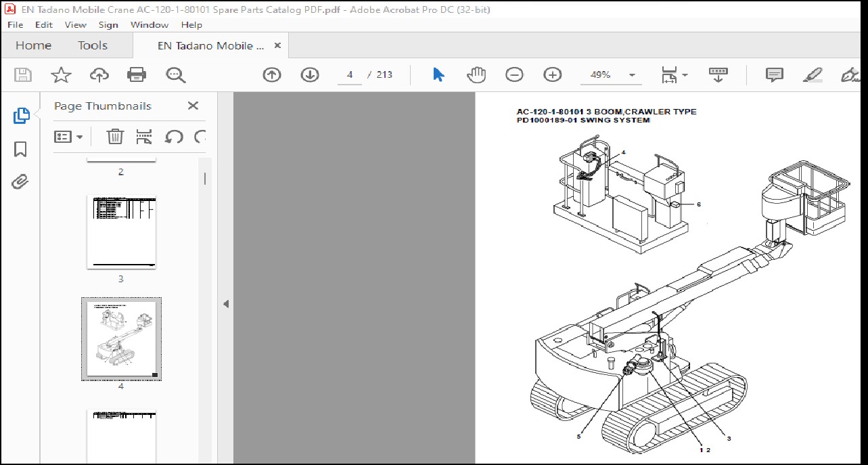Open the File menu
The height and width of the screenshot is (465, 868).
point(14,25)
